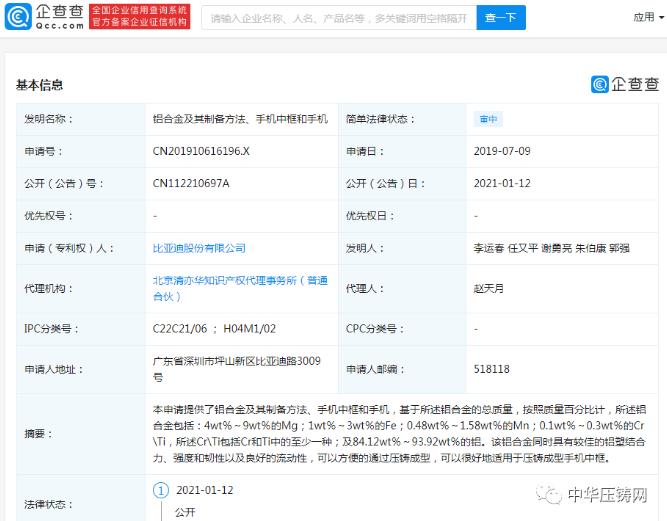Select the applicant postcode 518118
Screen dimensions: 667x521
coord(491,369)
